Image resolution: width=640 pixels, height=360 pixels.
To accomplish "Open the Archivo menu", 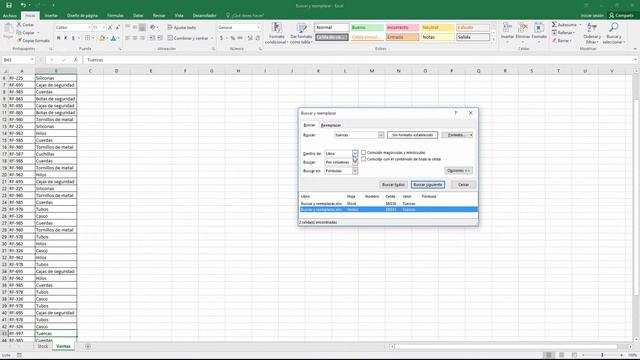I will 10,16.
